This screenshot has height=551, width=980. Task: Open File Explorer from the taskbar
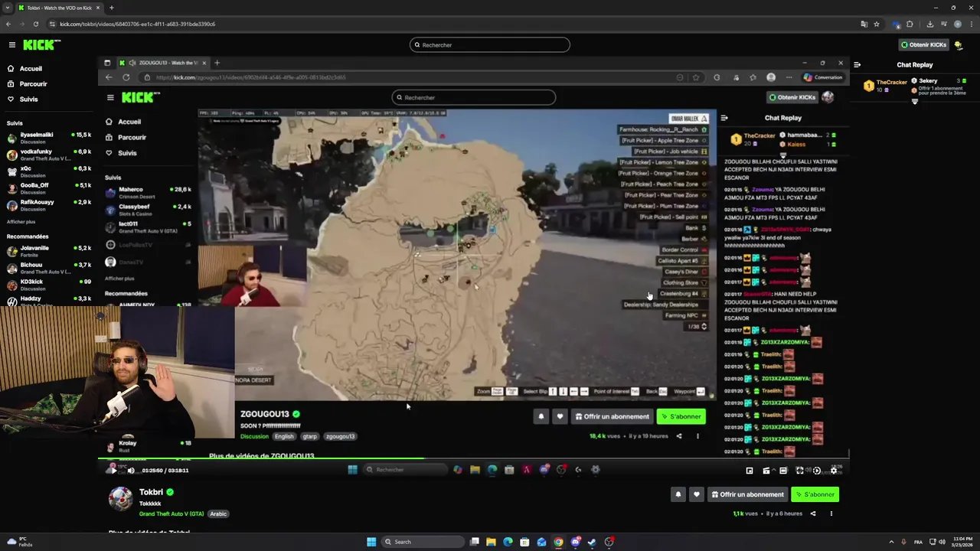pyautogui.click(x=491, y=542)
